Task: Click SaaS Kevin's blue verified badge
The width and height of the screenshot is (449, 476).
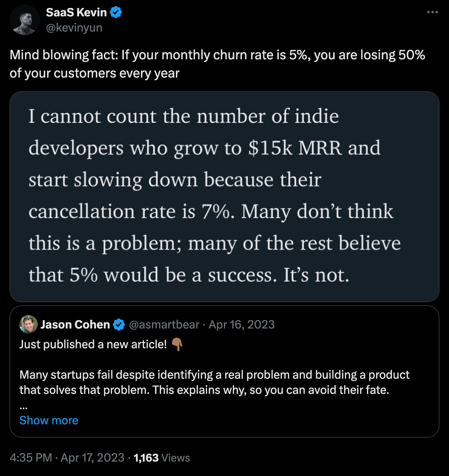Action: click(116, 13)
